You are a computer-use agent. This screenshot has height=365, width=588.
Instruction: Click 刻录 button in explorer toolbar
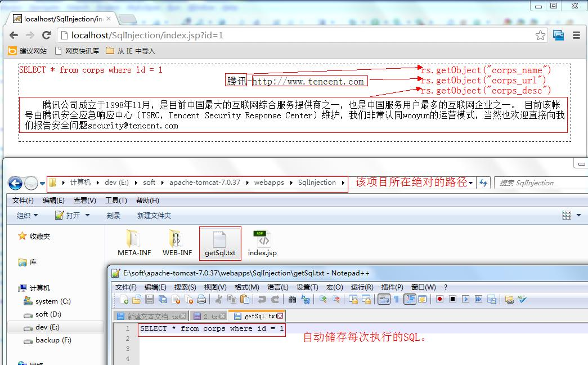click(x=113, y=216)
